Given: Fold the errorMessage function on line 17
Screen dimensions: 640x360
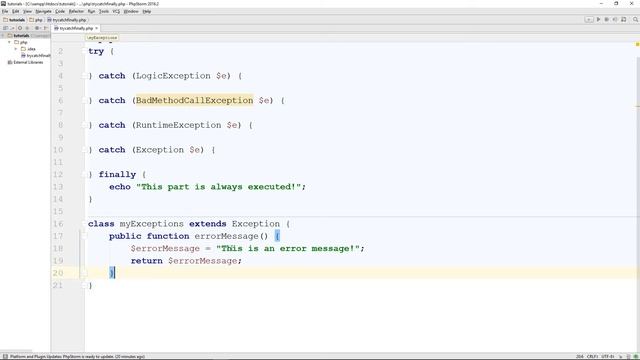Looking at the screenshot, I should [x=83, y=236].
